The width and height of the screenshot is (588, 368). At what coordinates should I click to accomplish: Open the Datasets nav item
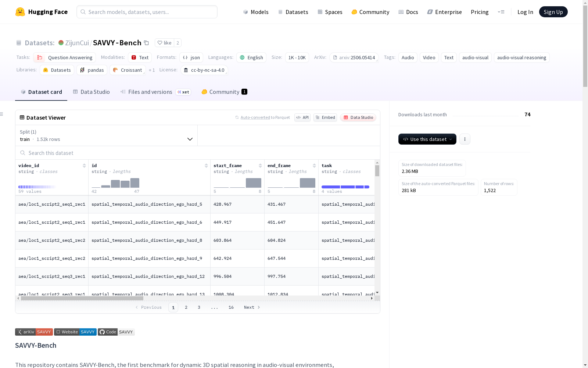(293, 12)
